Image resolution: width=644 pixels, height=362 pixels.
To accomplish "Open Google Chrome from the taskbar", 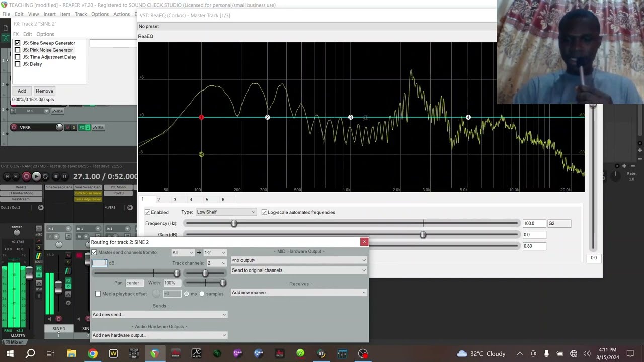I will 92,353.
